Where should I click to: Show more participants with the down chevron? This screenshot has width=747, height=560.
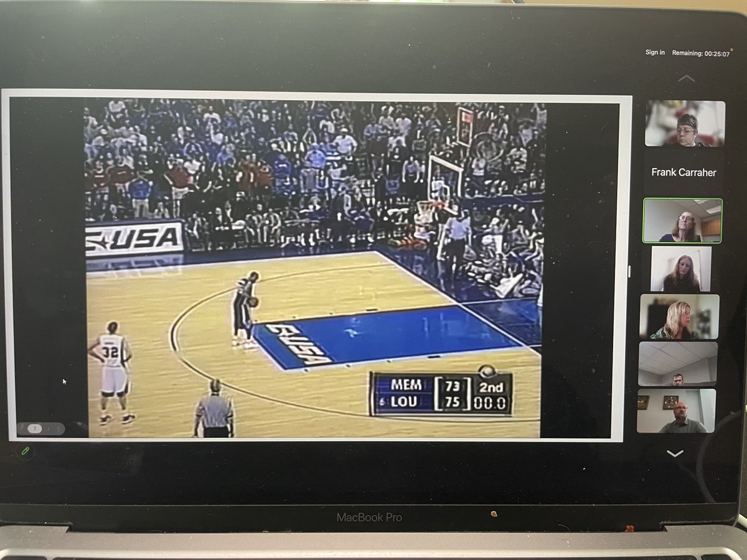(674, 452)
